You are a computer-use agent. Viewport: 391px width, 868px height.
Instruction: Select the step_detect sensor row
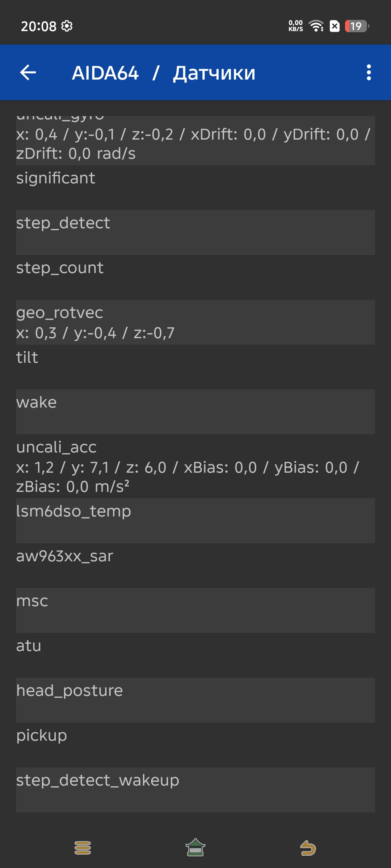pyautogui.click(x=195, y=232)
